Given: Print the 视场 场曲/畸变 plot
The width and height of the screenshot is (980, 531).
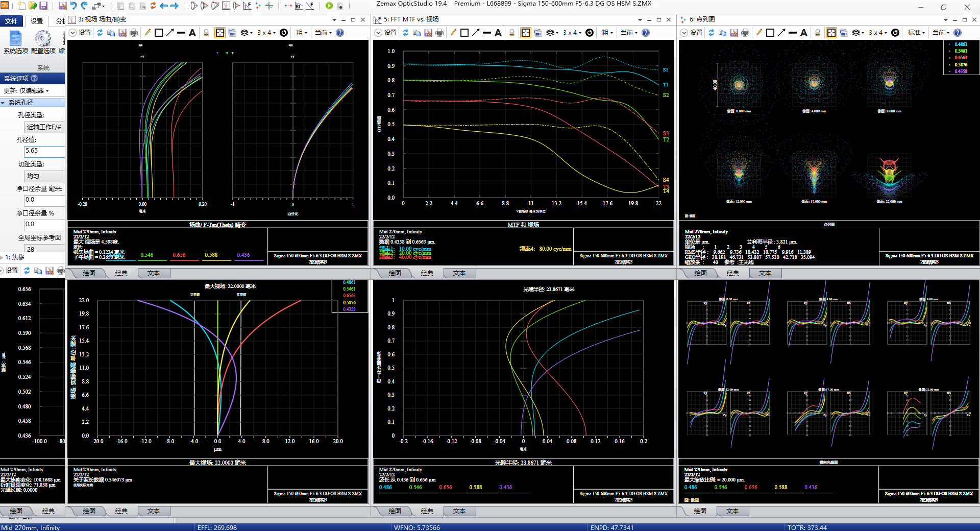Looking at the screenshot, I should [x=134, y=33].
